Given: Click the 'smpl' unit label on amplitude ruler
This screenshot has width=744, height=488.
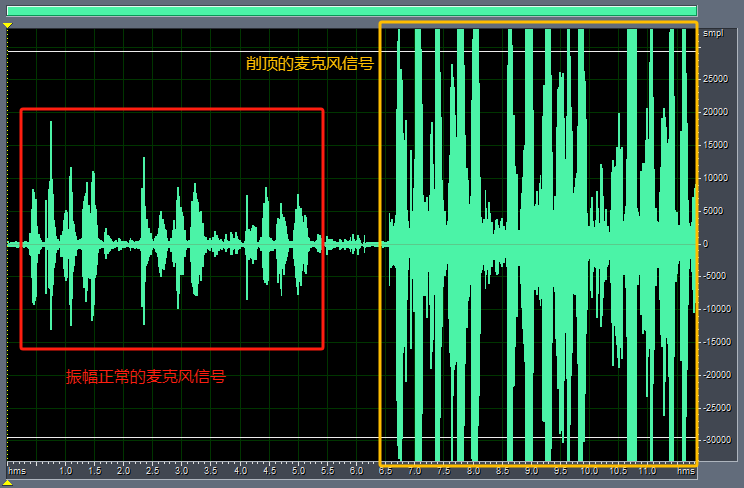Looking at the screenshot, I should 712,34.
